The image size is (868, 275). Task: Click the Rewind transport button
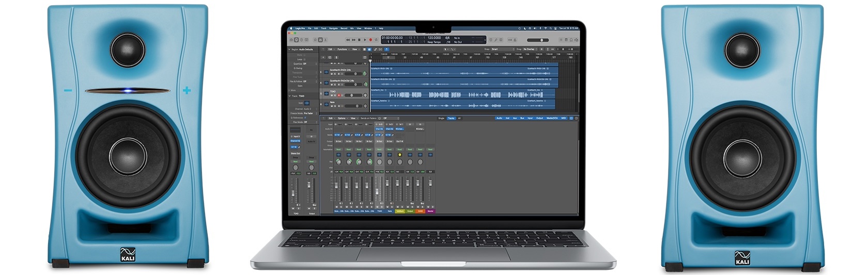(x=348, y=40)
